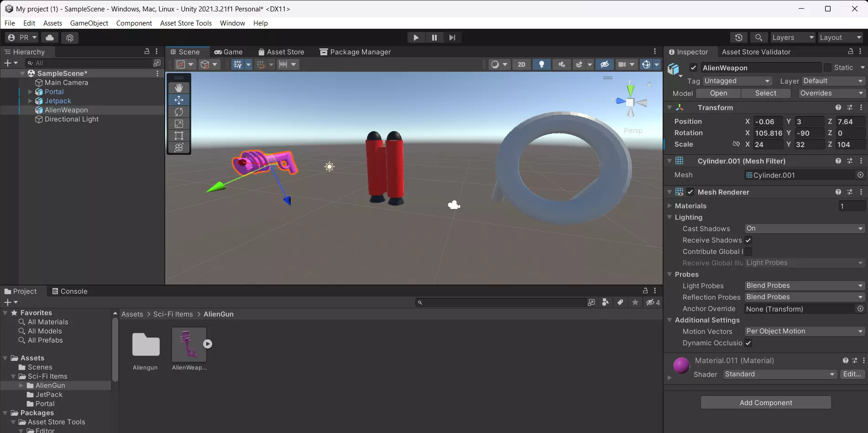Open the Asset Store Tools menu
868x433 pixels.
(x=186, y=23)
